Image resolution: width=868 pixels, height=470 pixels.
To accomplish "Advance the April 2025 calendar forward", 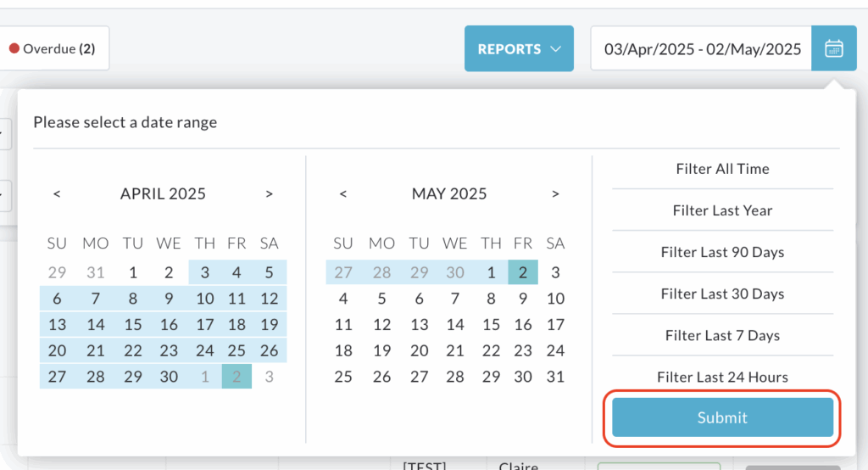I will [x=269, y=194].
